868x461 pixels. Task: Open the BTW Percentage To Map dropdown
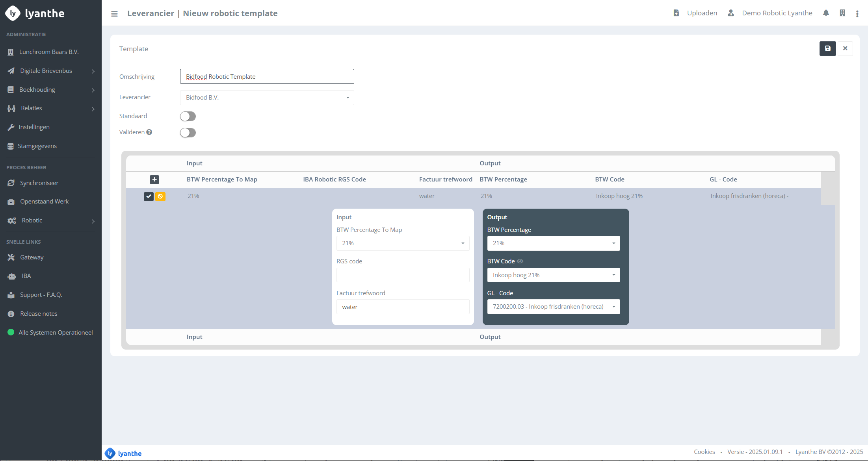coord(403,243)
